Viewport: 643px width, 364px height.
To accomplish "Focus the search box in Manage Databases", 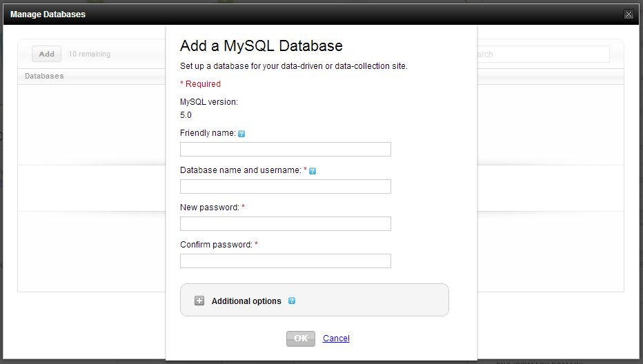I will coord(543,54).
